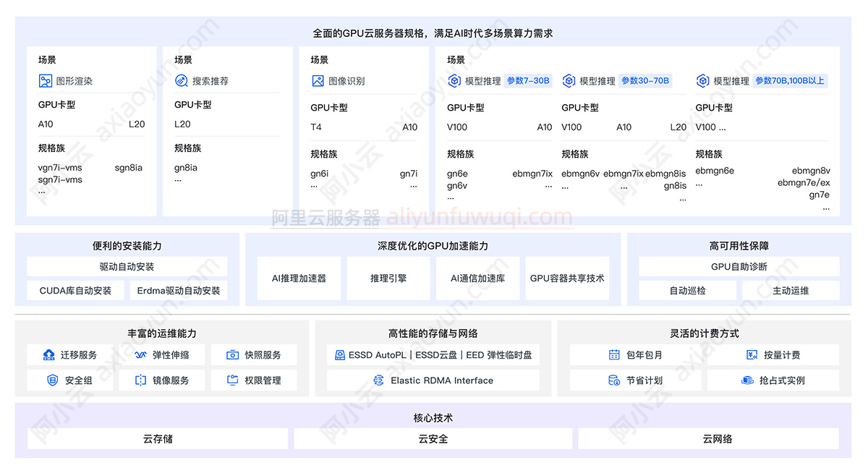Click the 迁移服务 icon
The image size is (868, 473).
pyautogui.click(x=48, y=354)
